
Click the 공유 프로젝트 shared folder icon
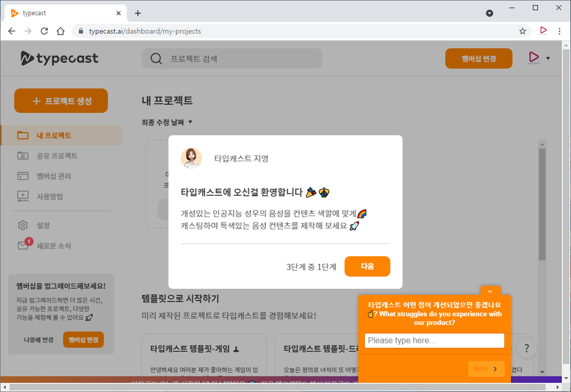[x=23, y=156]
